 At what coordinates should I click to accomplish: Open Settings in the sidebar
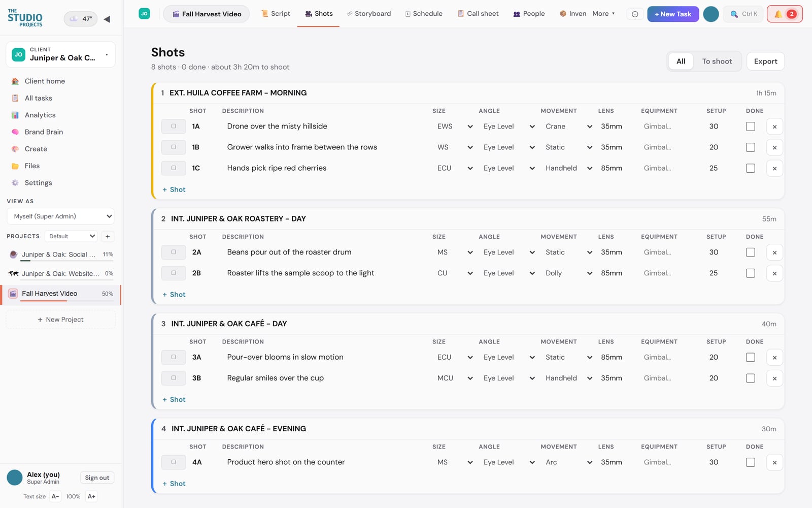click(38, 183)
